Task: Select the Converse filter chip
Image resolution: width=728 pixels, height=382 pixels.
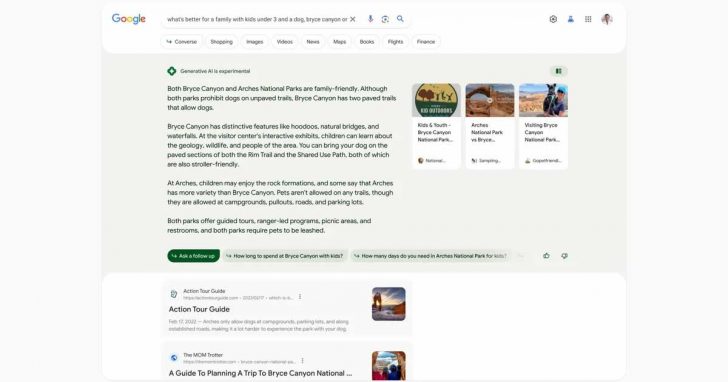Action: tap(182, 42)
